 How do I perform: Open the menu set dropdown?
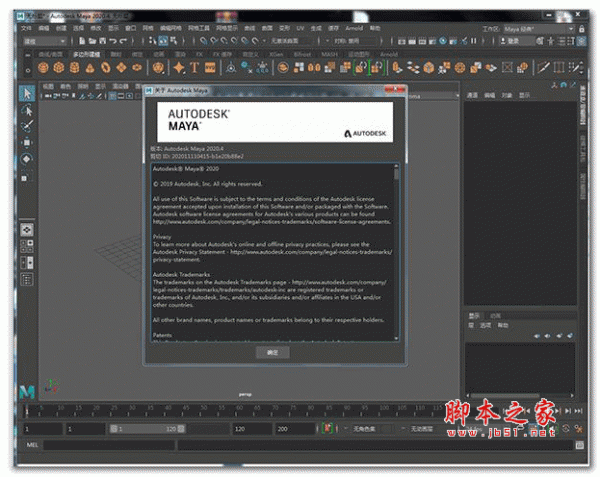[x=45, y=41]
